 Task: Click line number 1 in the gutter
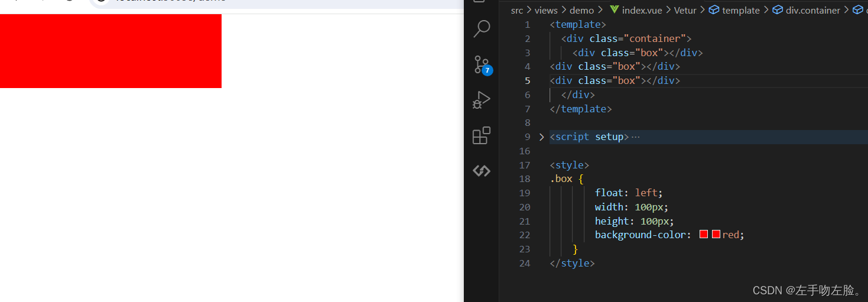pyautogui.click(x=528, y=25)
